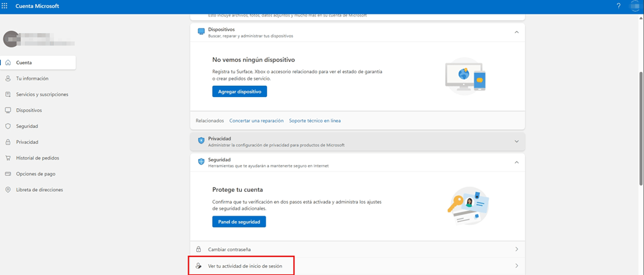Open the profile avatar in top bar

coord(636,6)
